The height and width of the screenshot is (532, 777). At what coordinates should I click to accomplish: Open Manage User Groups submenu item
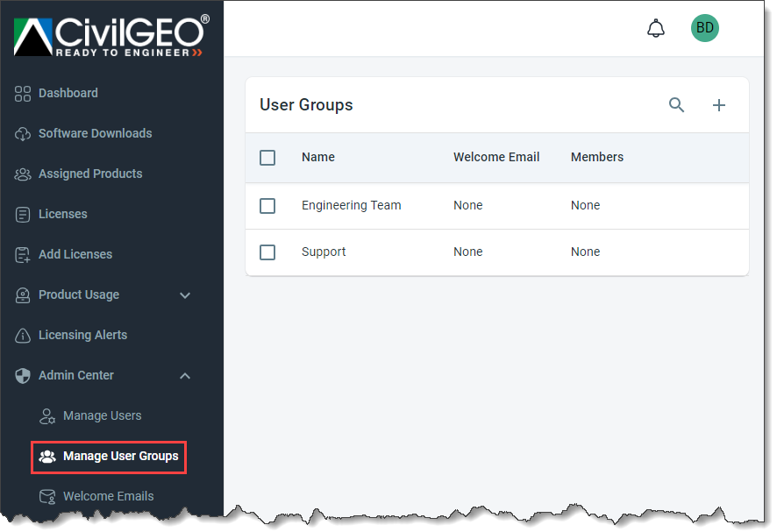click(x=120, y=456)
